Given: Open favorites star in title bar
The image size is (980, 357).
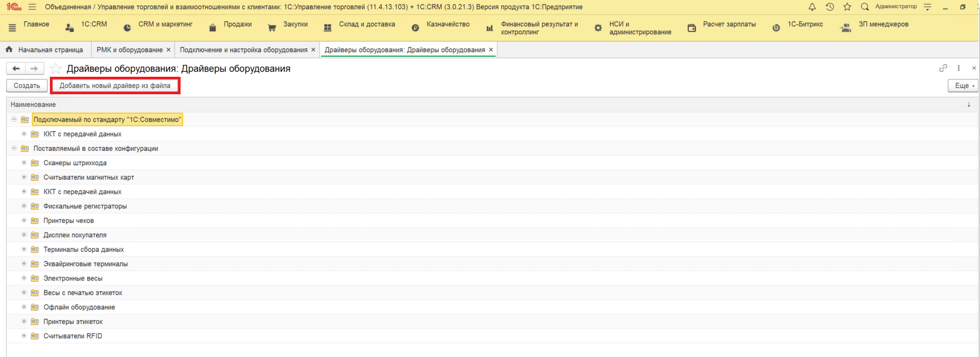Looking at the screenshot, I should tap(847, 7).
